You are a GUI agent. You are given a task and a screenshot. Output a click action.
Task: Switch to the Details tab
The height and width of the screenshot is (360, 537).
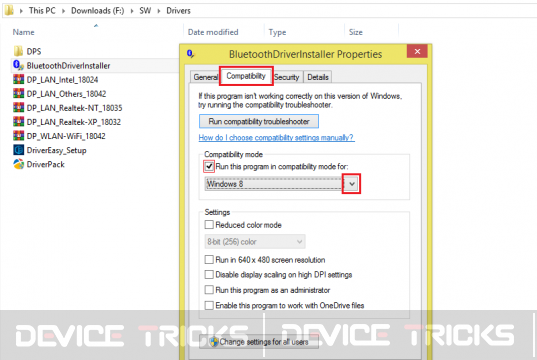pos(318,77)
